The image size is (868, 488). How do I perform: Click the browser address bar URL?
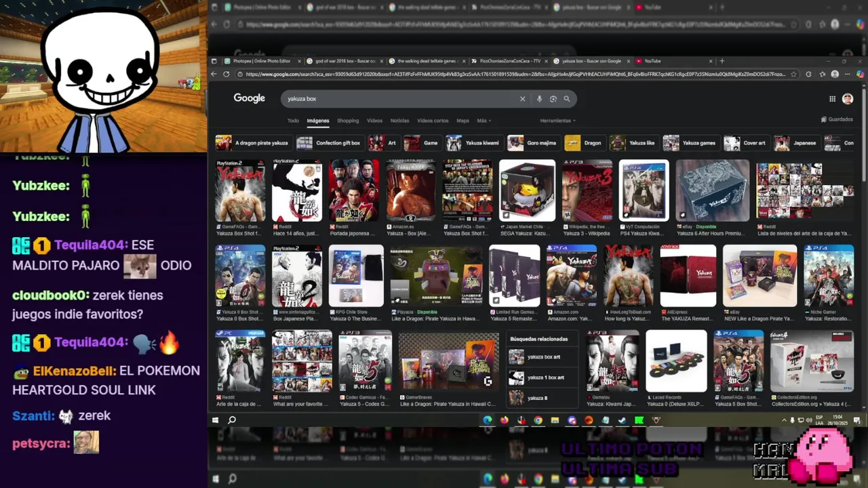[x=515, y=74]
